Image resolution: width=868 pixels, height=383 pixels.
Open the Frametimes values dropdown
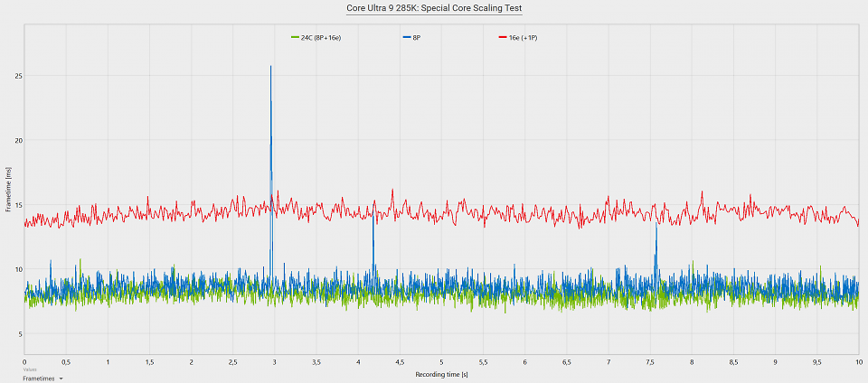(43, 378)
